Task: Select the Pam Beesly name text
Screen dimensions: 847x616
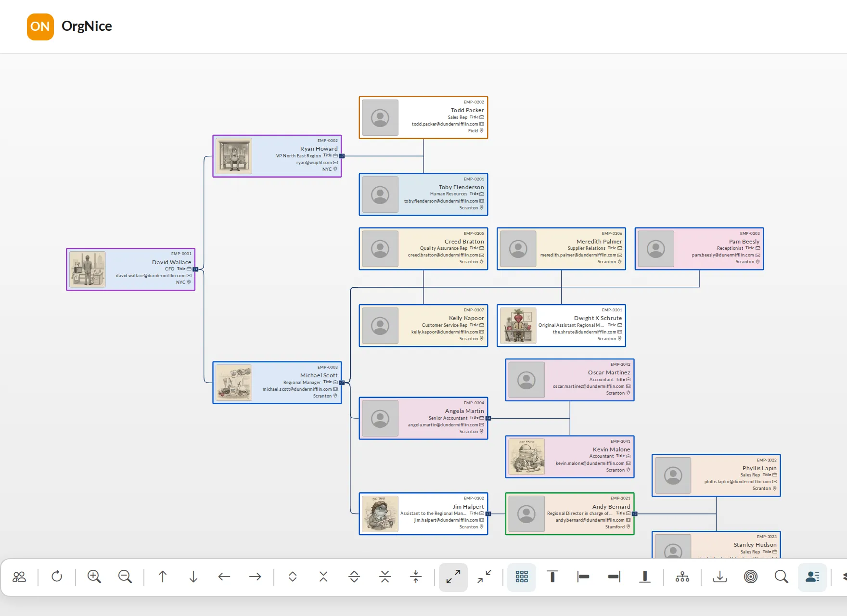Action: coord(744,242)
